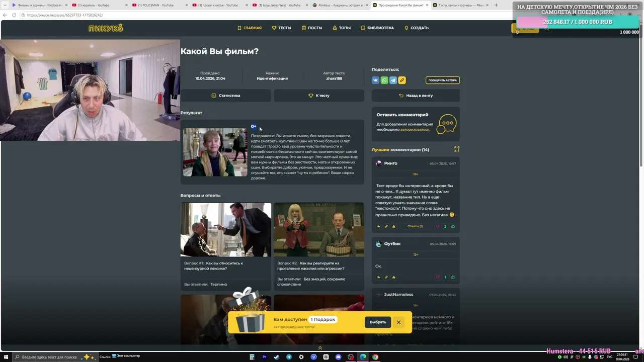Click the Выбрать gift button

pyautogui.click(x=378, y=322)
